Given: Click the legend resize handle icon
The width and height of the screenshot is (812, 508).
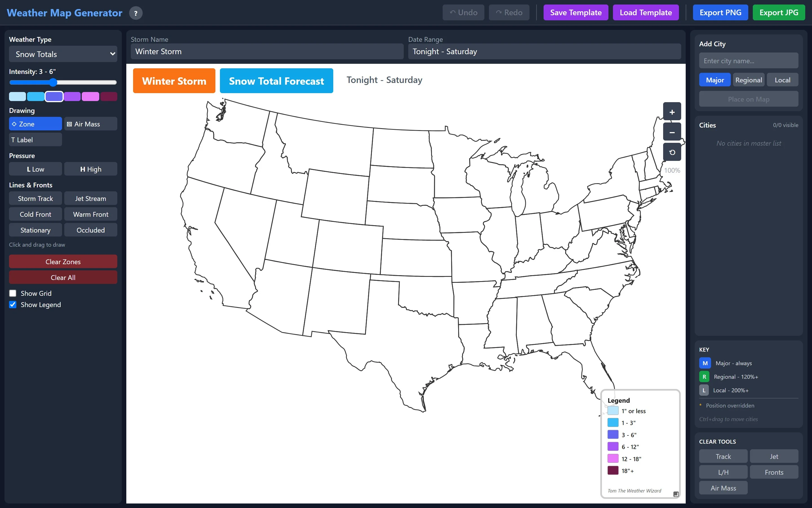Looking at the screenshot, I should (676, 494).
